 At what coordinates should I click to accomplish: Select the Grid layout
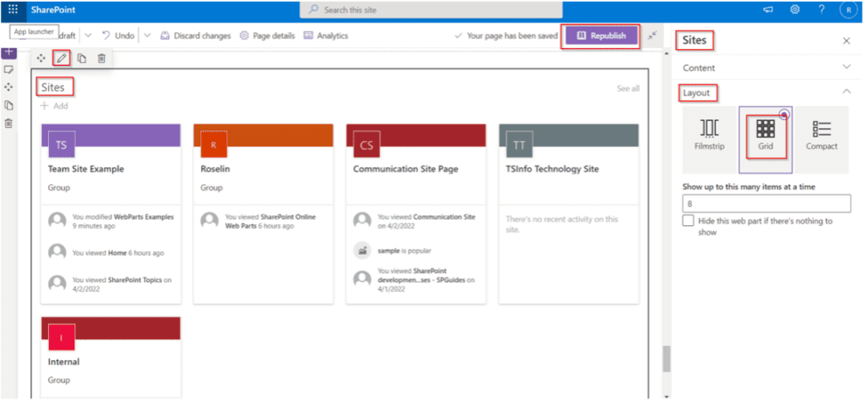766,139
